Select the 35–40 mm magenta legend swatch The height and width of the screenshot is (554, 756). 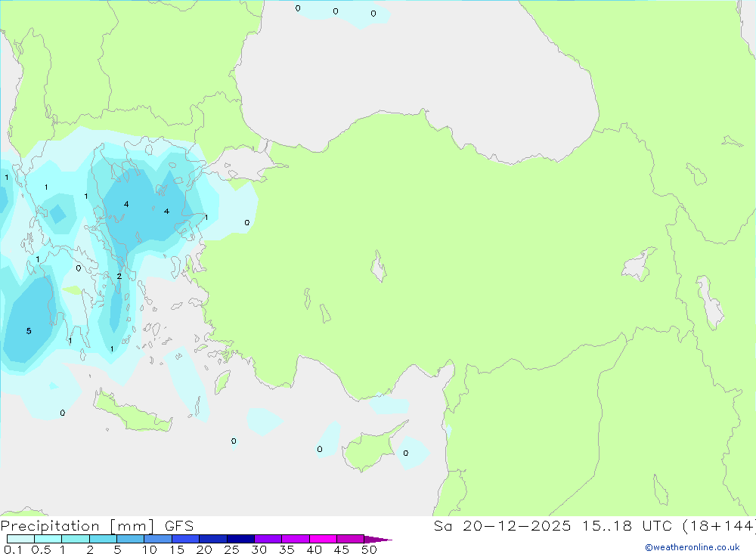click(x=296, y=539)
